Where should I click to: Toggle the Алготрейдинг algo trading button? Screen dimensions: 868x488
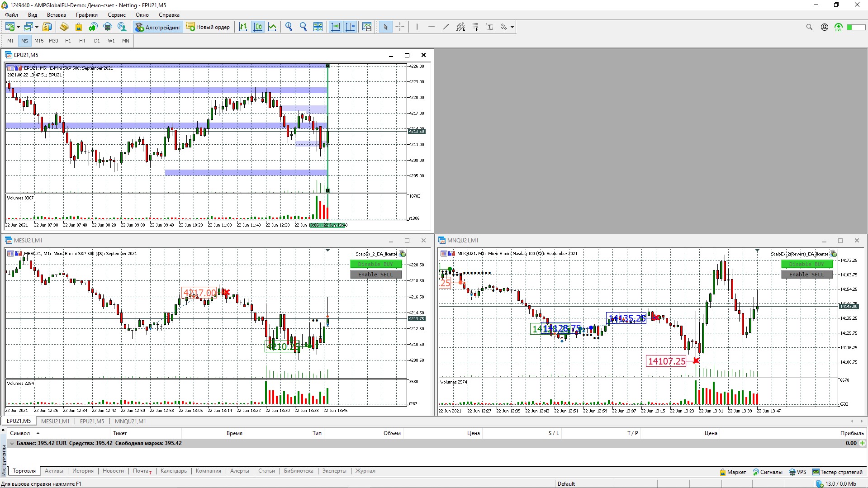[158, 27]
